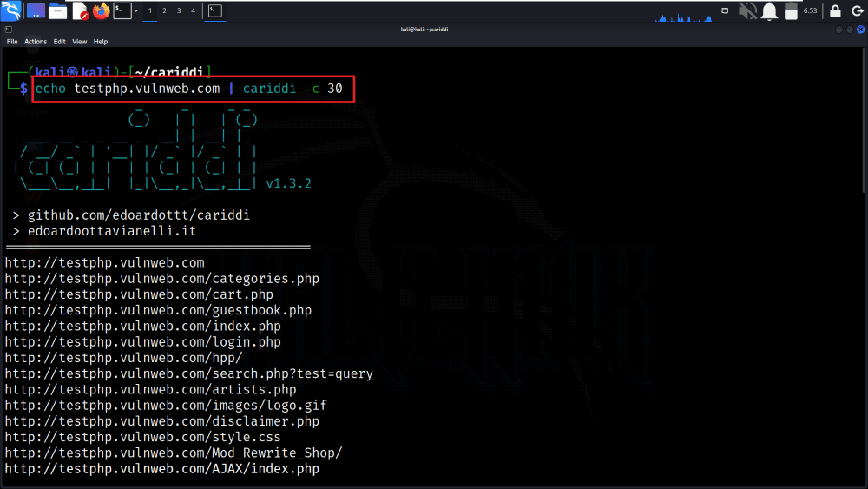The height and width of the screenshot is (489, 868).
Task: Open the notifications bell icon
Action: point(769,10)
